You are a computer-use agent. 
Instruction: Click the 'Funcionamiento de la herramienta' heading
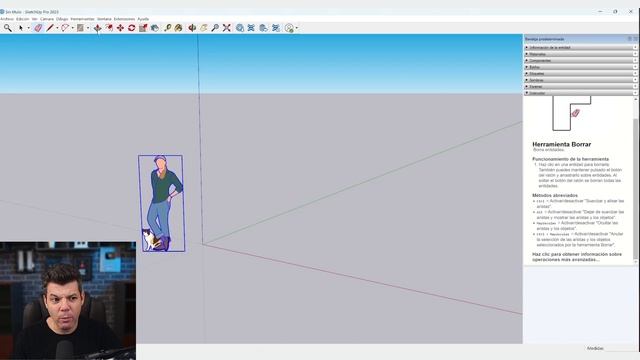click(x=571, y=159)
